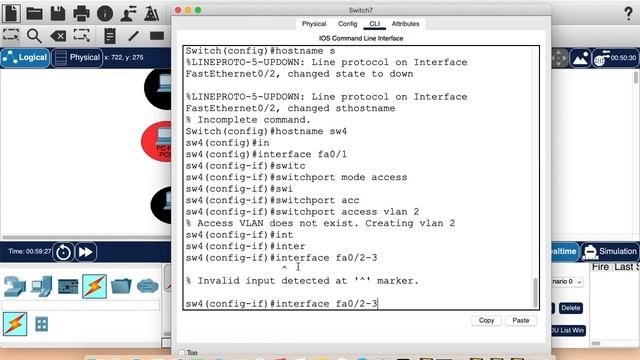The image size is (640, 360).
Task: Click the Reset Time power cycle button
Action: (63, 252)
